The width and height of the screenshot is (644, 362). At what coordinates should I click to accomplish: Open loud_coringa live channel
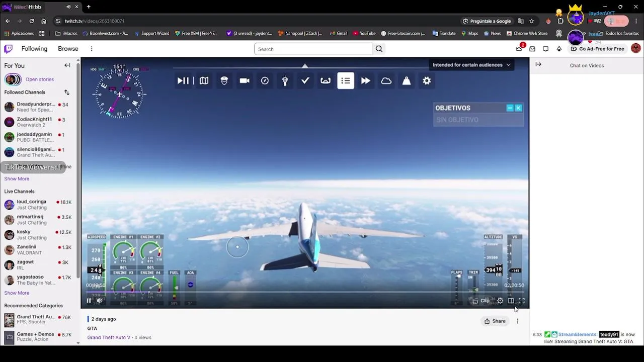[x=39, y=205]
